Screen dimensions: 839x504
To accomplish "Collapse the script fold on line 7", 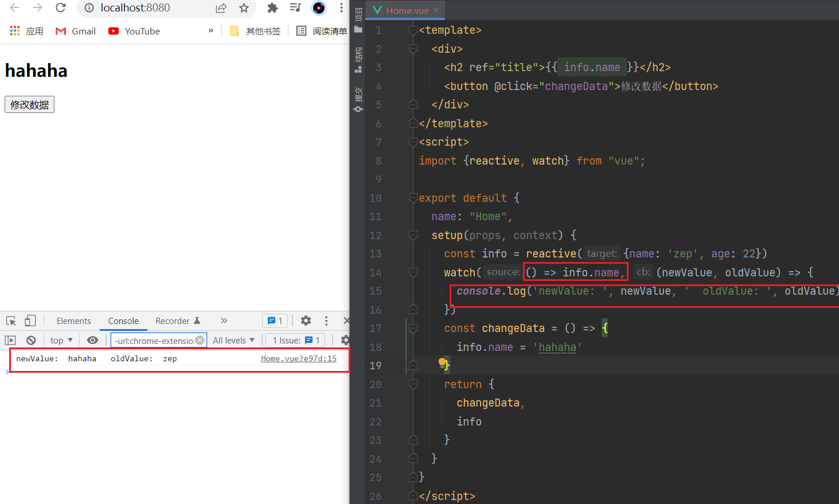I will pos(413,142).
